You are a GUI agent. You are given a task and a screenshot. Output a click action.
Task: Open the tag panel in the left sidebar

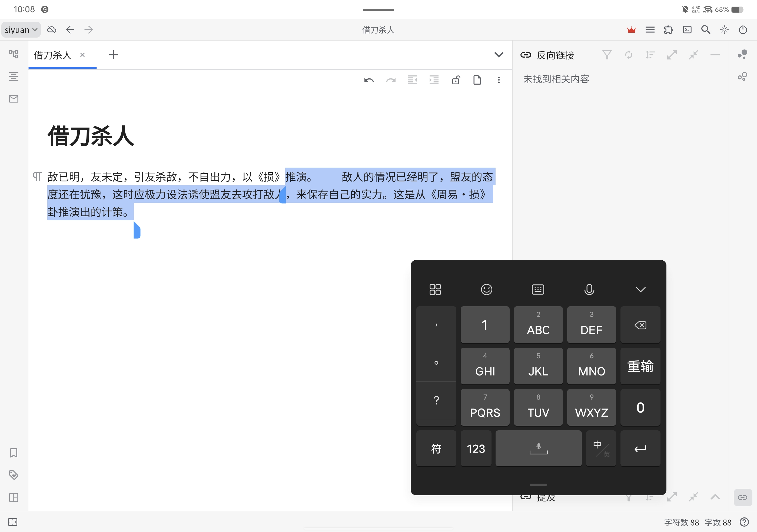tap(14, 475)
